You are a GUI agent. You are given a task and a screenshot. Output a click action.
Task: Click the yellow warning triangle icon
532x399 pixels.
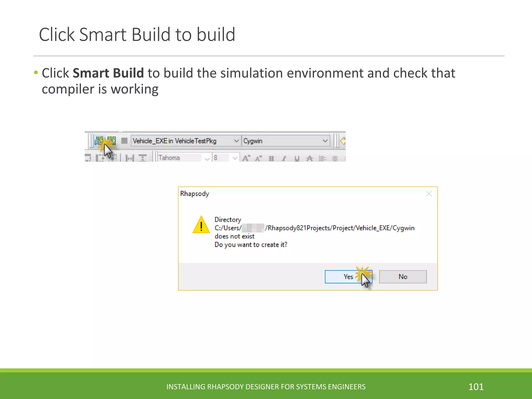tap(201, 224)
